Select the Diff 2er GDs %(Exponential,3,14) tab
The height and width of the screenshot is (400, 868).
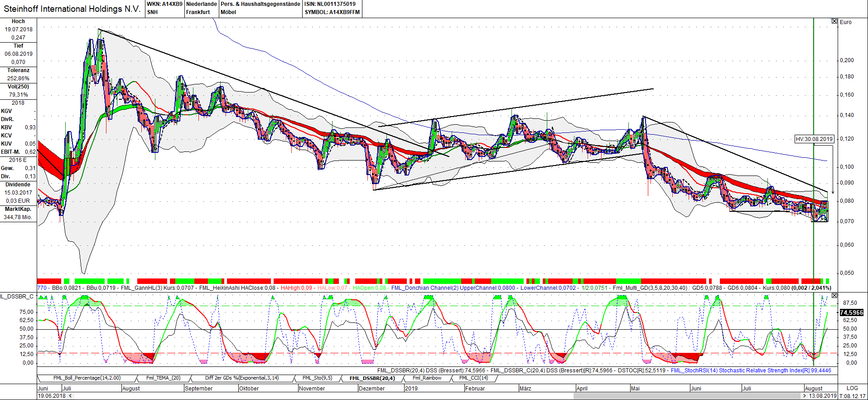[241, 378]
